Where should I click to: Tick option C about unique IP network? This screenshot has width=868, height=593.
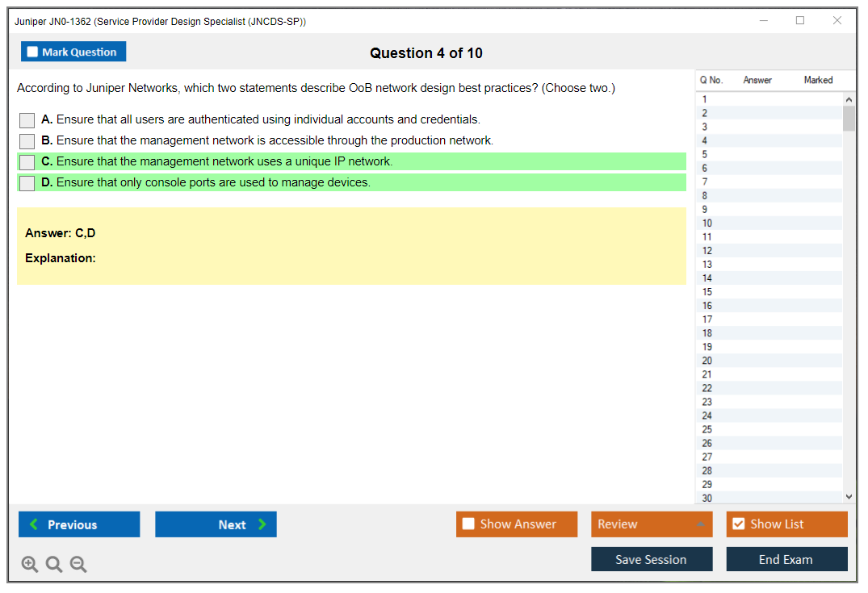pos(27,162)
